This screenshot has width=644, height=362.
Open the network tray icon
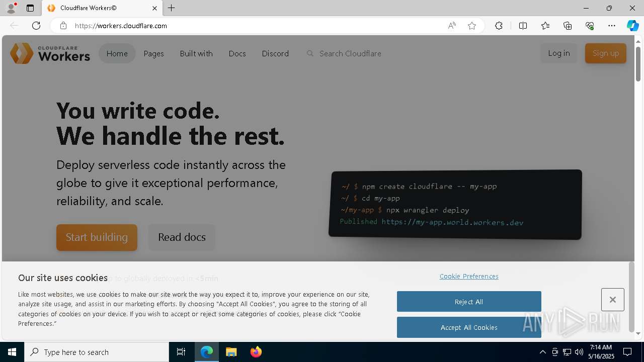pyautogui.click(x=567, y=352)
